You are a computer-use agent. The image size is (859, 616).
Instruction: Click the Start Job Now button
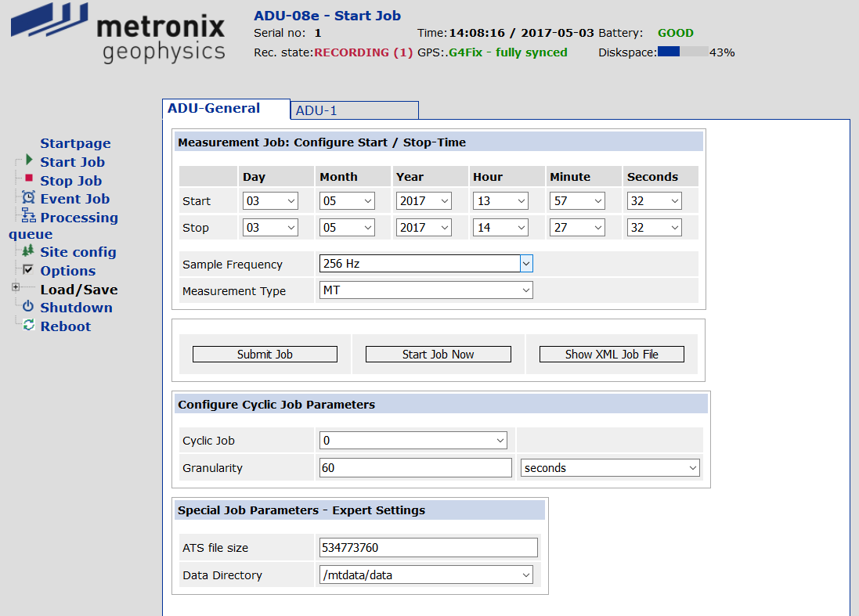point(439,355)
